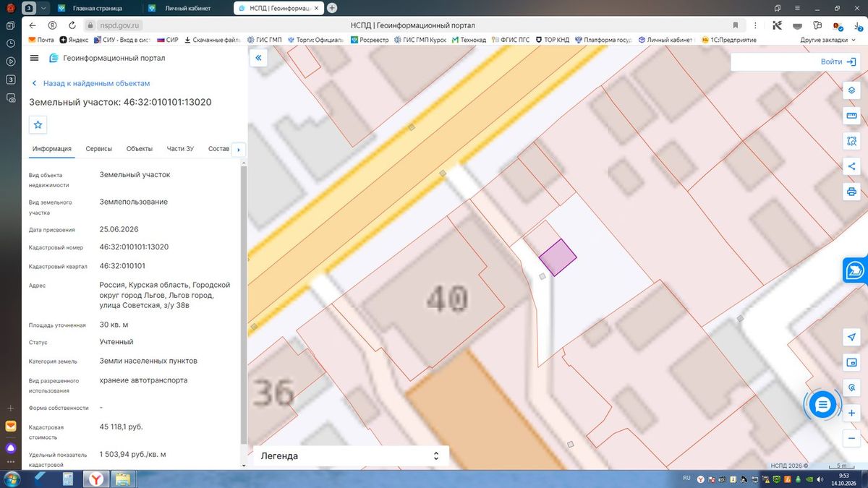Image resolution: width=868 pixels, height=488 pixels.
Task: Collapse the information side panel
Action: (x=258, y=58)
